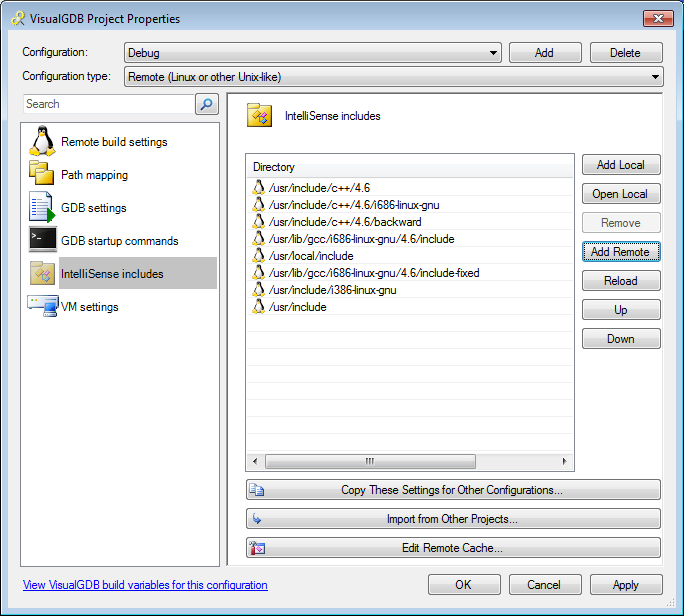Image resolution: width=684 pixels, height=616 pixels.
Task: Click penguin icon beside /usr/include/i386-linux-gnu
Action: [x=259, y=290]
